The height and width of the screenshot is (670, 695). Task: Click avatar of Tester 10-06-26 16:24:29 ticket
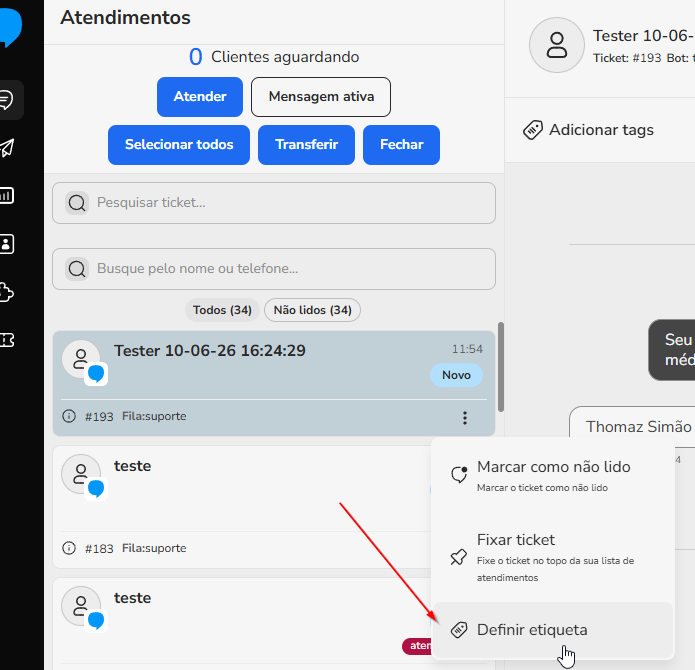[81, 359]
